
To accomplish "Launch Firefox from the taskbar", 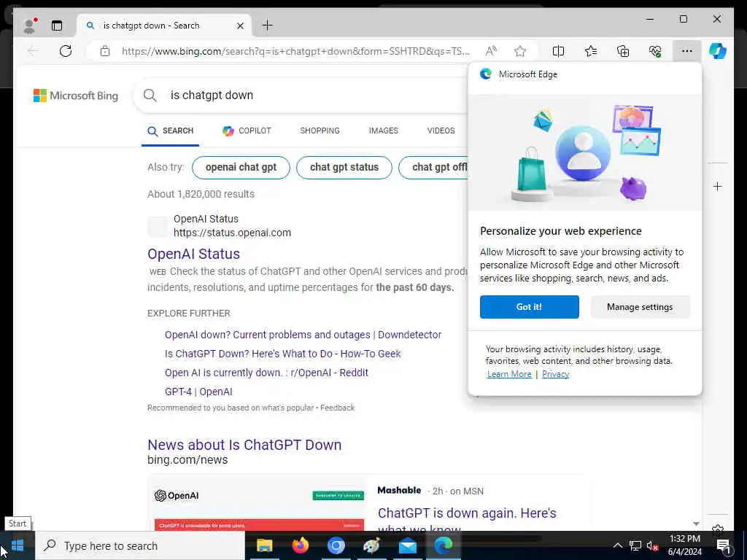I will [x=300, y=545].
